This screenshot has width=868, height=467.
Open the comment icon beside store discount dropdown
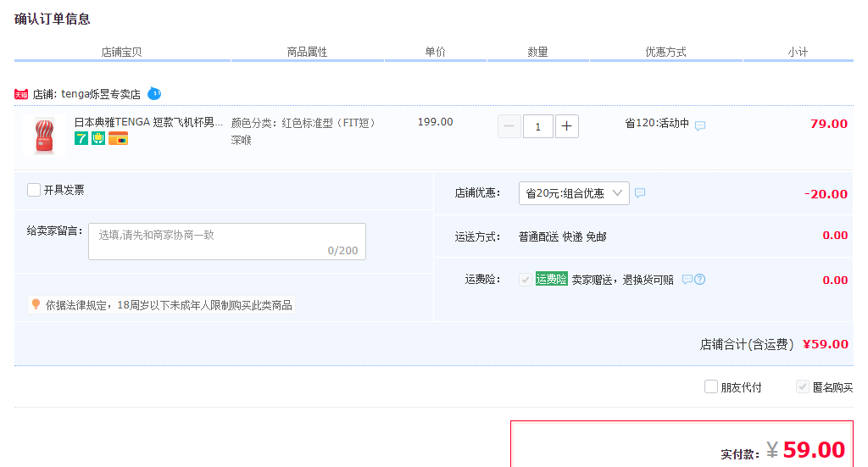640,192
